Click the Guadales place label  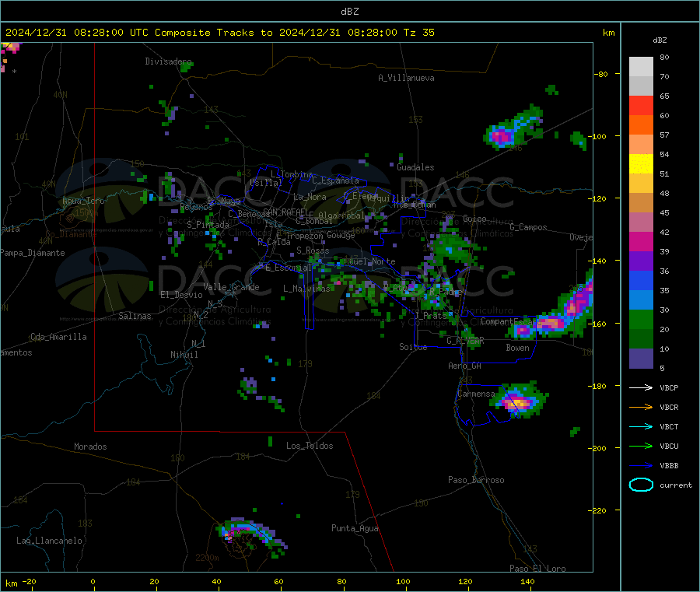point(415,167)
